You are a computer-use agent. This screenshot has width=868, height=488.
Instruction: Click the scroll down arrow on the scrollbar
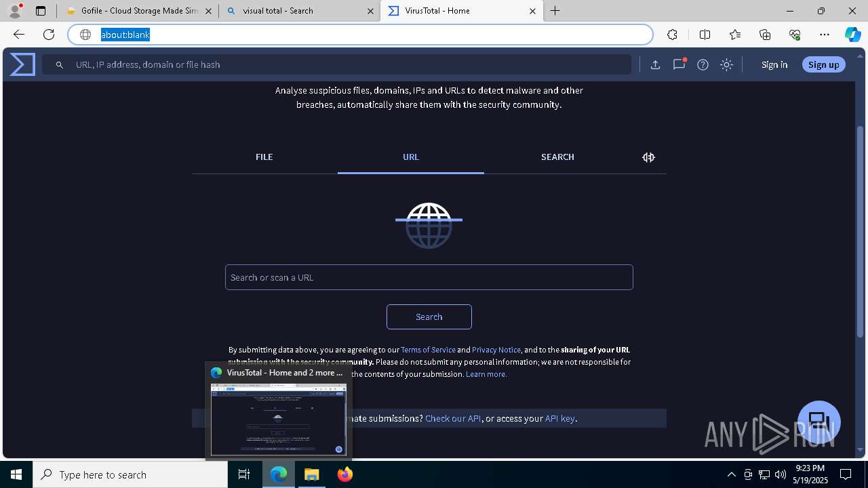pyautogui.click(x=861, y=449)
